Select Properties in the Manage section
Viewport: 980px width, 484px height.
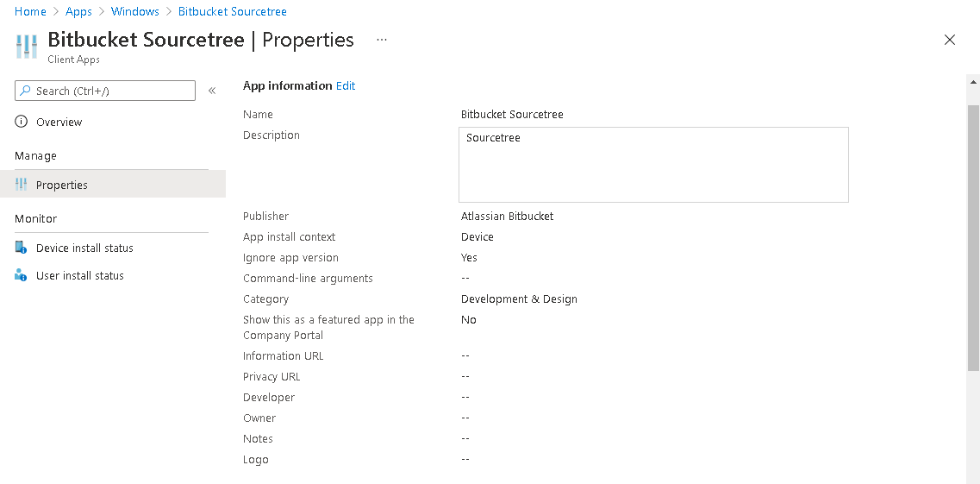(62, 185)
